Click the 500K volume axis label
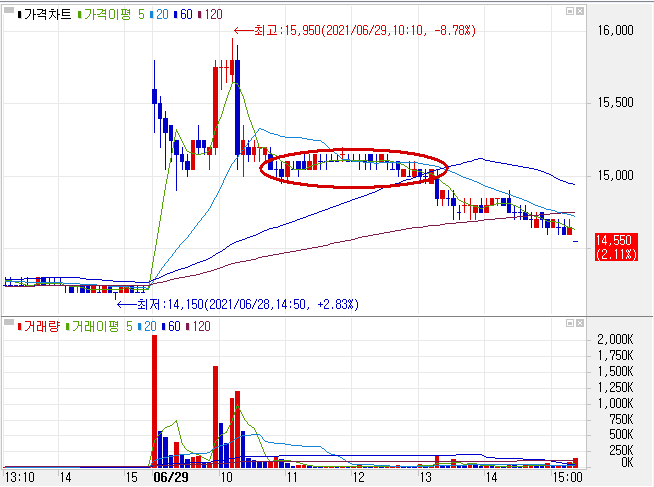 tap(621, 434)
